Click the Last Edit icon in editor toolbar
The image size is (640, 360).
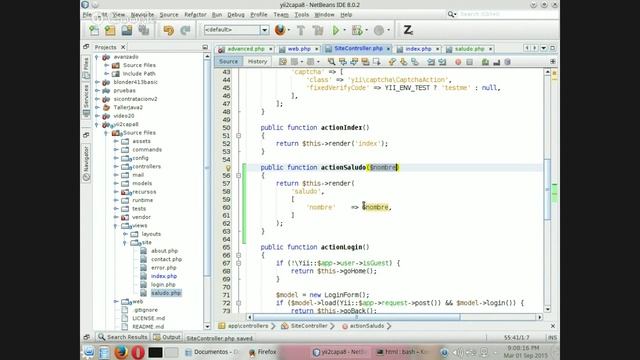click(x=282, y=62)
